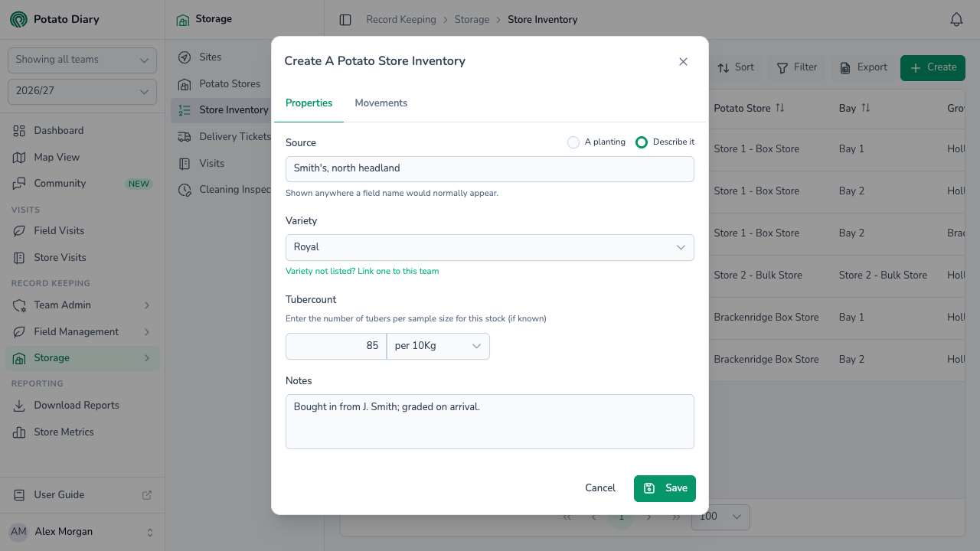
Task: Open the "per 10Kg" sample size dropdown
Action: click(438, 346)
